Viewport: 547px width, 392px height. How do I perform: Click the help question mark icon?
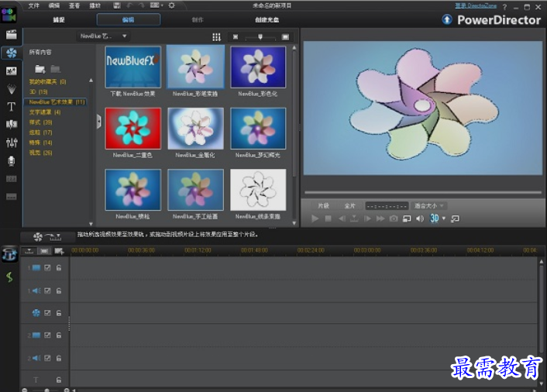[x=504, y=7]
